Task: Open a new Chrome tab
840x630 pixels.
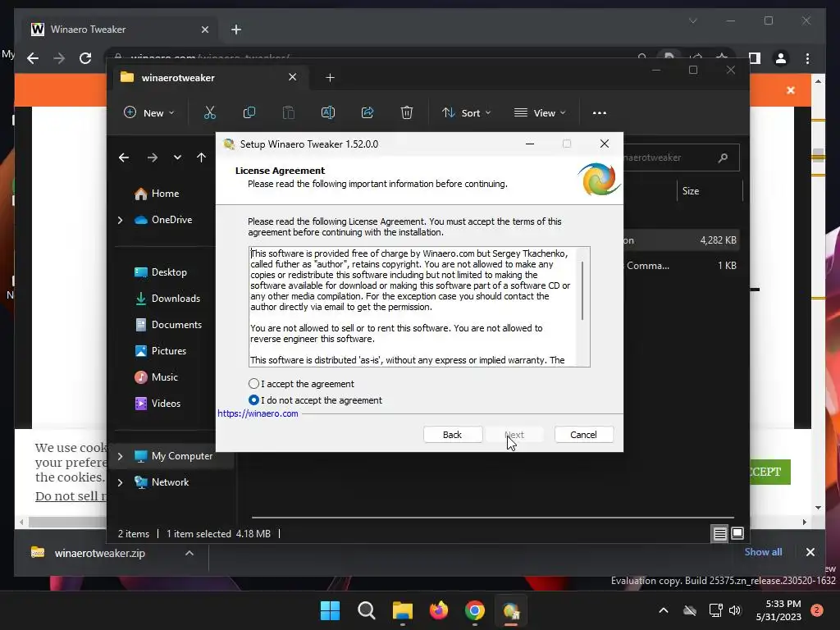Action: pyautogui.click(x=236, y=30)
